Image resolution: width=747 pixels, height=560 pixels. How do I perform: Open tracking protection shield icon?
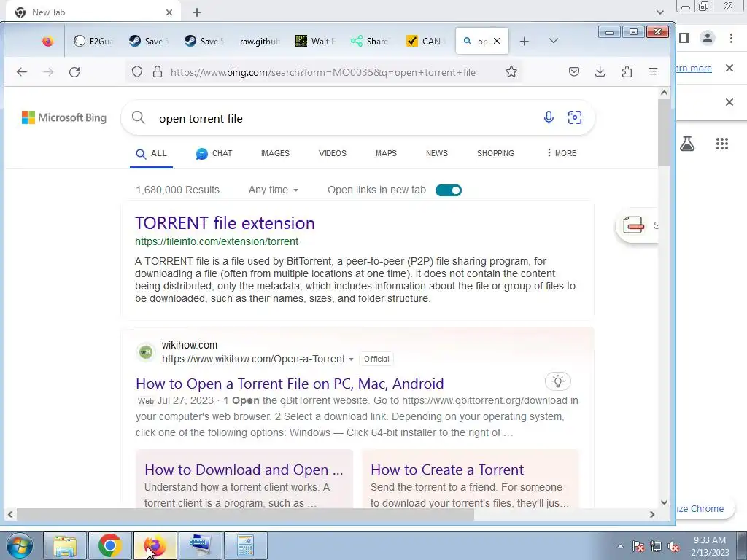[137, 72]
